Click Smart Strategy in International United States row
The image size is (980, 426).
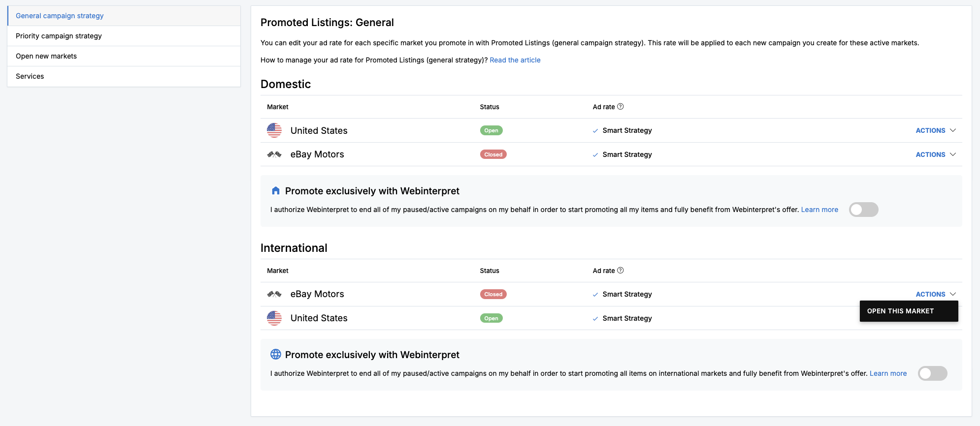click(627, 318)
